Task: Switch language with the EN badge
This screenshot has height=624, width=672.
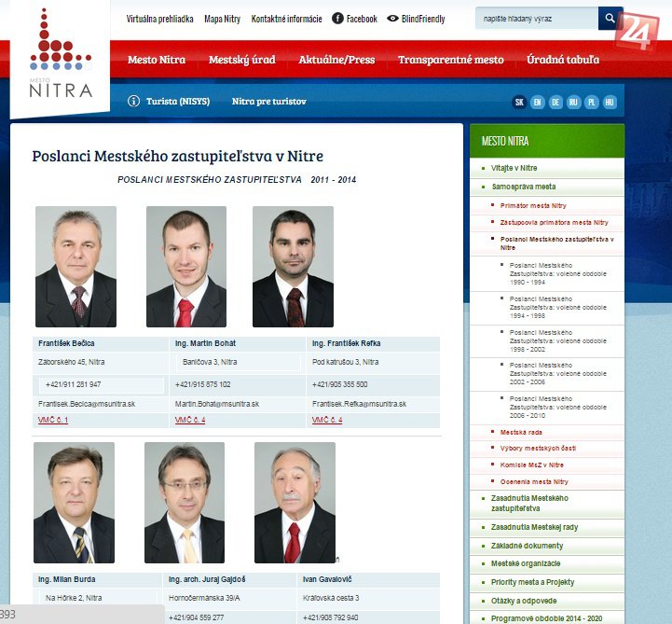Action: click(538, 102)
